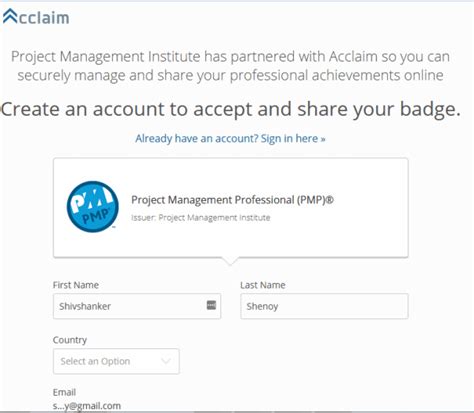The height and width of the screenshot is (413, 474).
Task: Click the 'Create an account' heading
Action: (231, 109)
